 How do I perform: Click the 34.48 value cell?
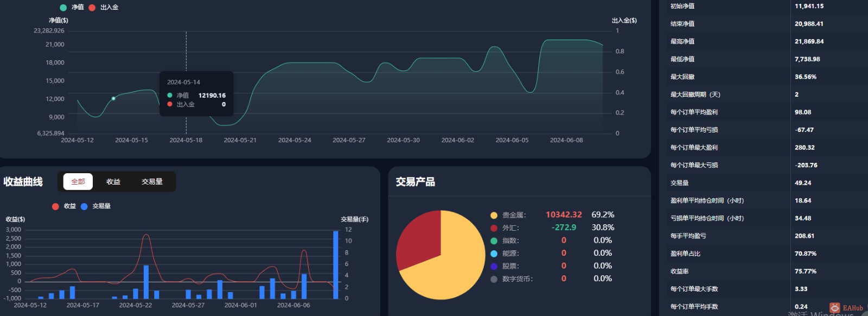pyautogui.click(x=803, y=218)
